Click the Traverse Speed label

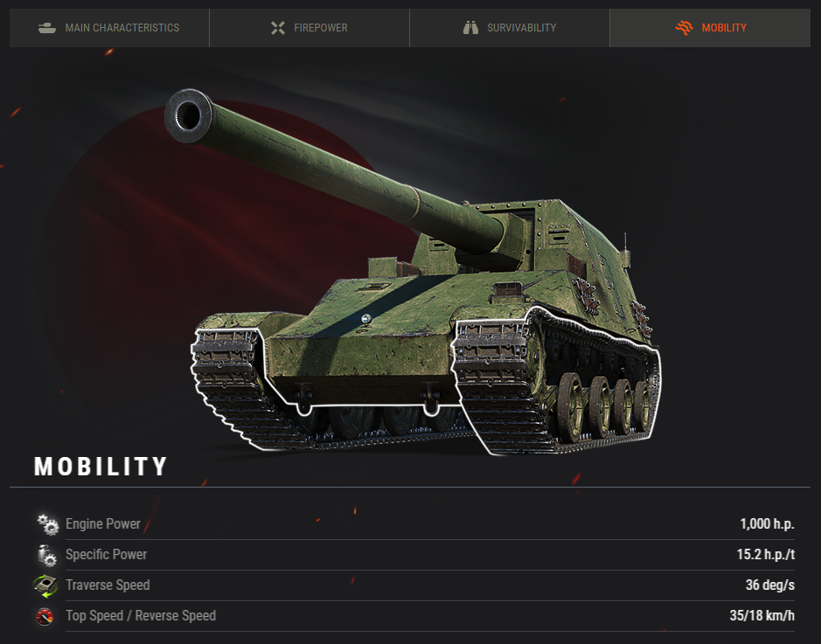108,585
